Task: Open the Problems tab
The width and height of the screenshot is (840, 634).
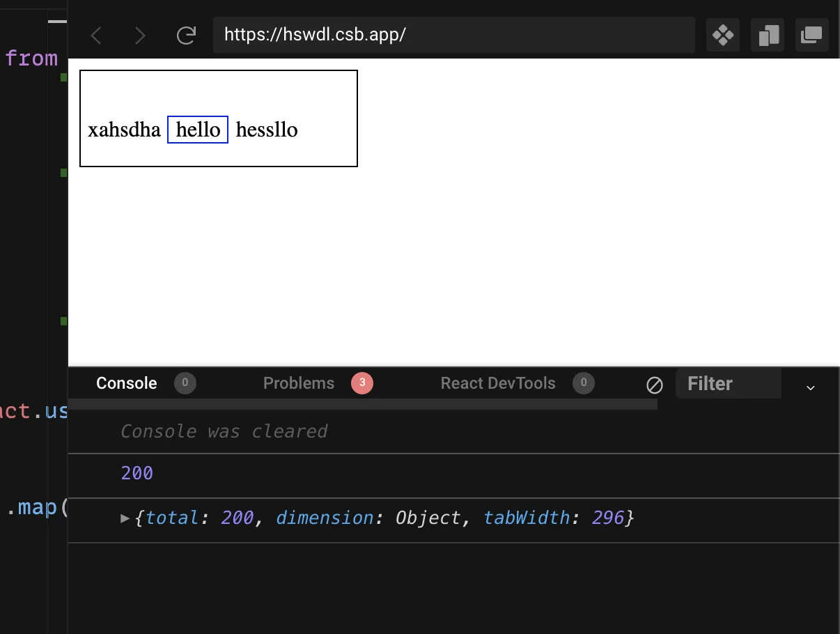Action: point(299,383)
